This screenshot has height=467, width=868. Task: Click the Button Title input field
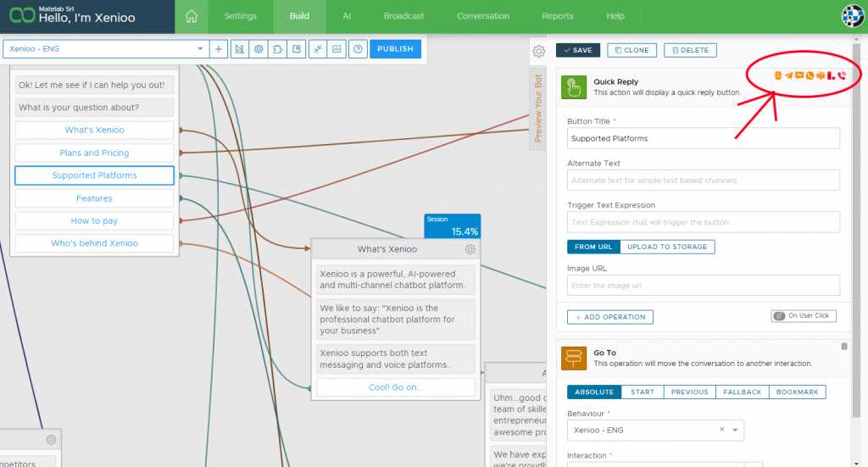(703, 138)
